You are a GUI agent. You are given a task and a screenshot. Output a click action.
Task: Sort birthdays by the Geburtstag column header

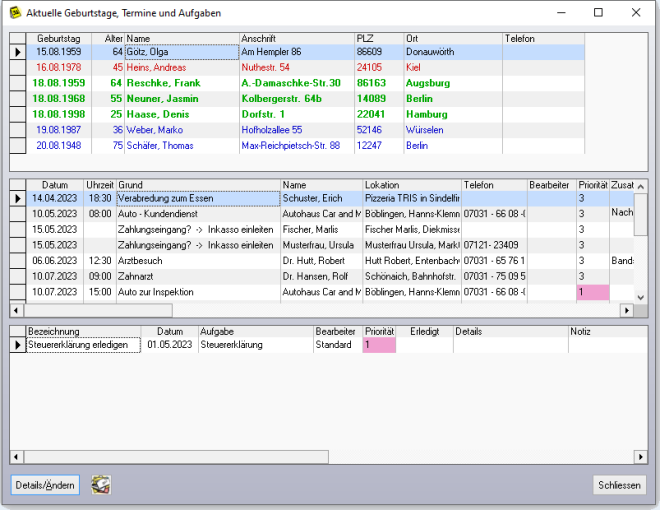tap(58, 38)
